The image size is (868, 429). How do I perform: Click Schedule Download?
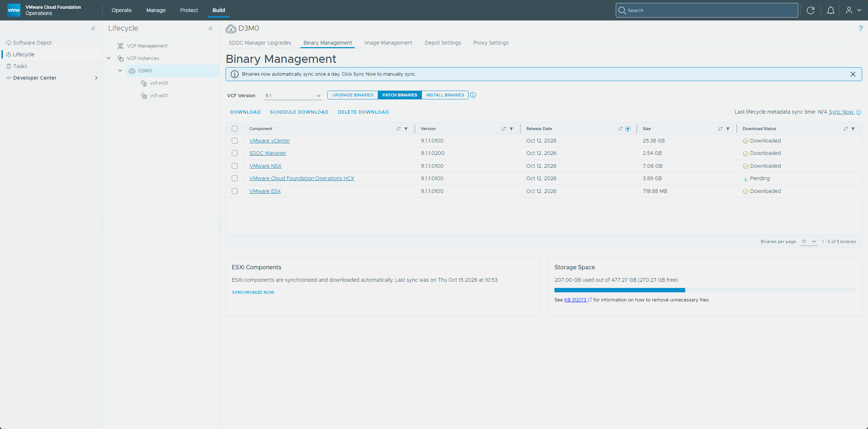[x=299, y=112]
